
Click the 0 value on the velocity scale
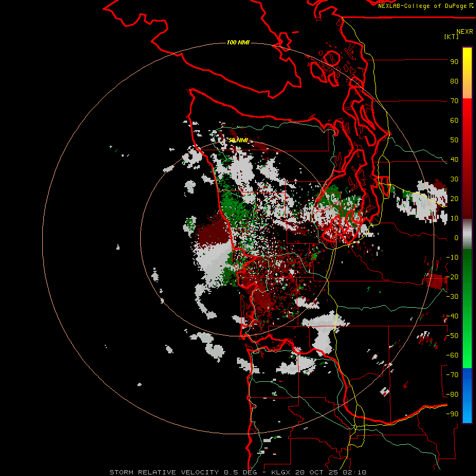[456, 238]
